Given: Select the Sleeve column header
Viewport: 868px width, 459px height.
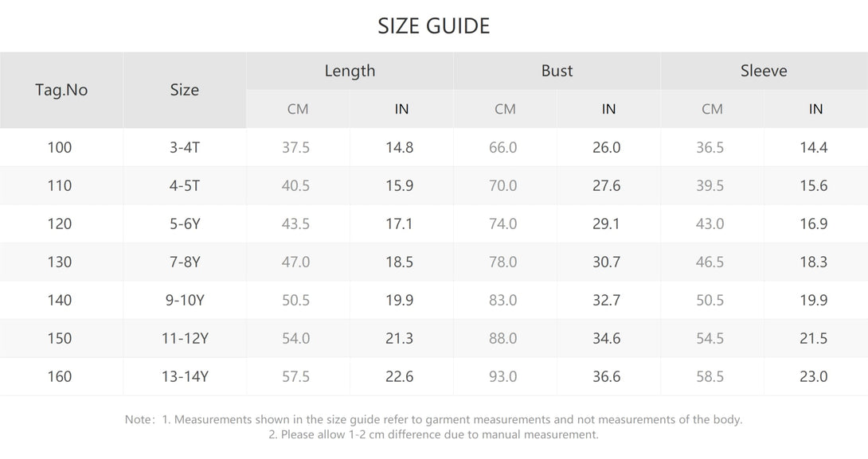Looking at the screenshot, I should (x=764, y=71).
